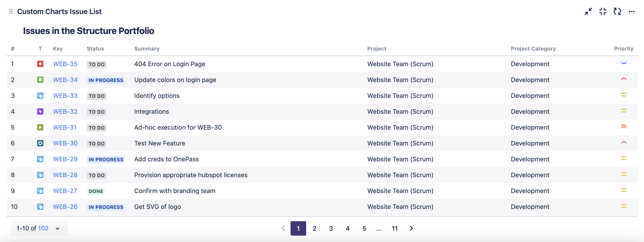Jump to last page 11
The height and width of the screenshot is (242, 644).
pyautogui.click(x=394, y=228)
